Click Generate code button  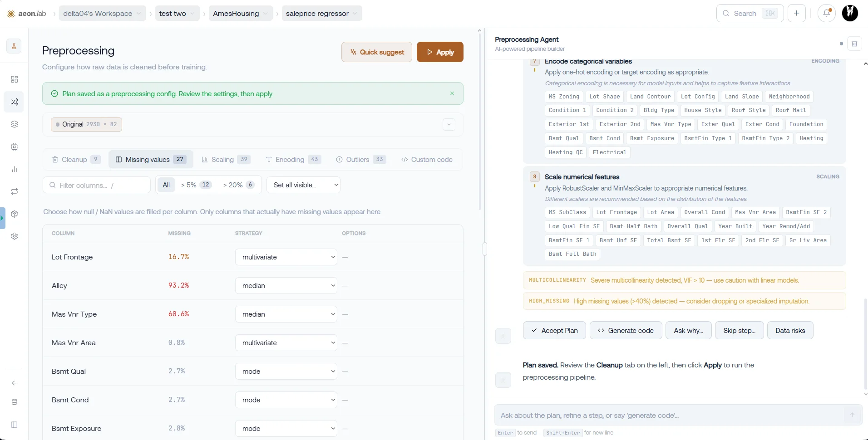point(626,331)
